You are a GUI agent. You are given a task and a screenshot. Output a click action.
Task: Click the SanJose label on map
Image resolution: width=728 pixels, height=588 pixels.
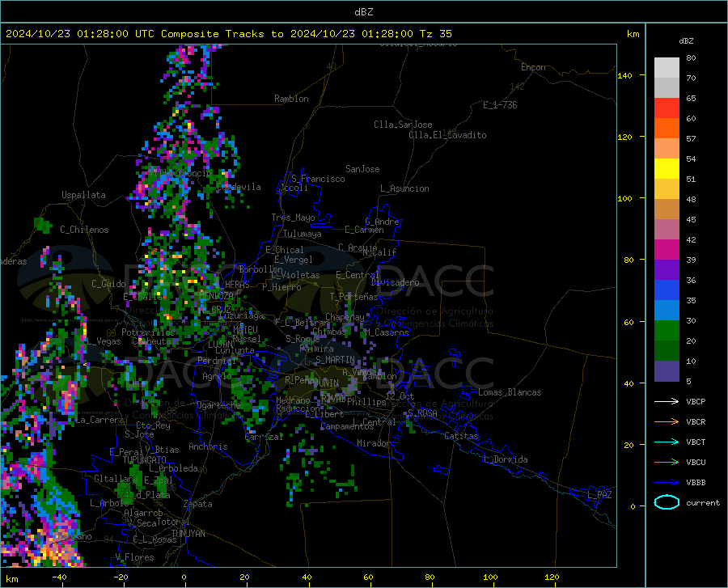362,169
